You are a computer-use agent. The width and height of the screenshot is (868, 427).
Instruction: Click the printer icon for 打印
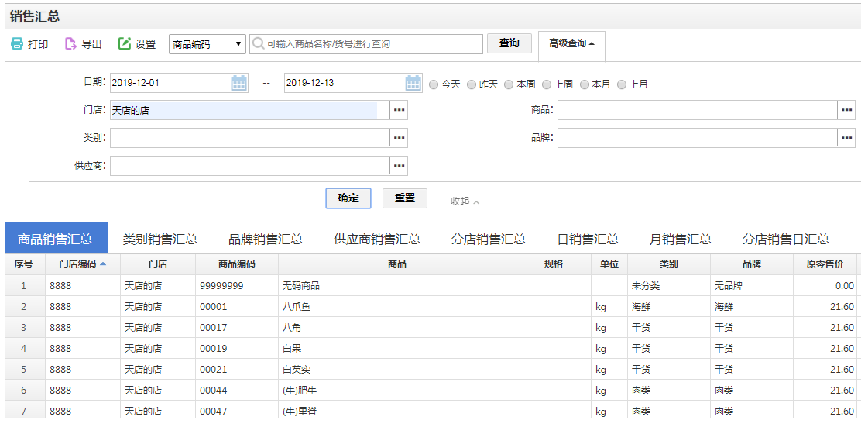tap(17, 44)
